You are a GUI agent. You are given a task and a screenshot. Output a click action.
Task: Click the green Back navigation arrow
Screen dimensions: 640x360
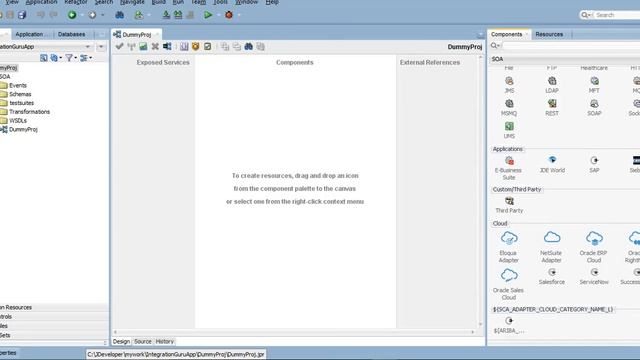tap(72, 15)
